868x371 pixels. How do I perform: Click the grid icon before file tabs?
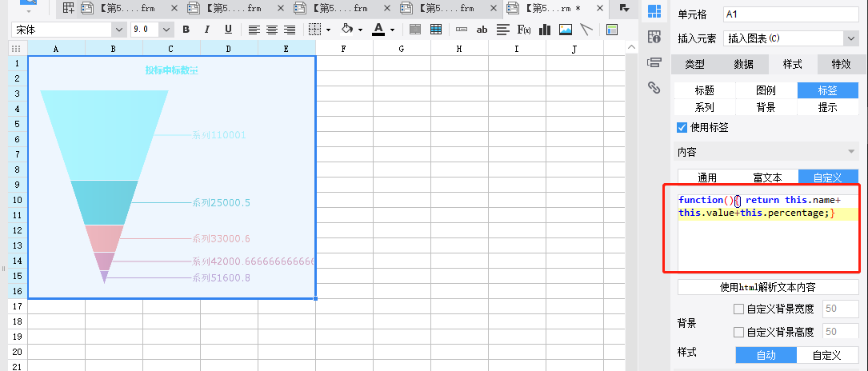tap(68, 8)
